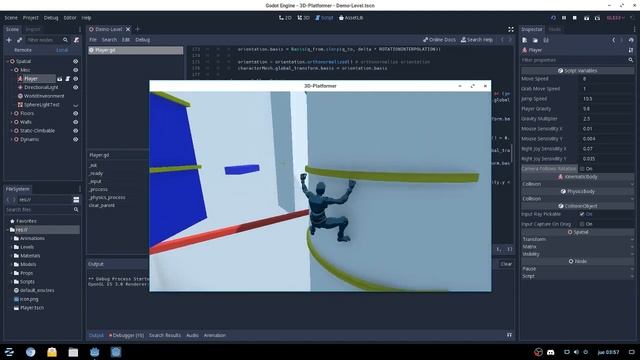Click the play project button in top toolbar

553,18
